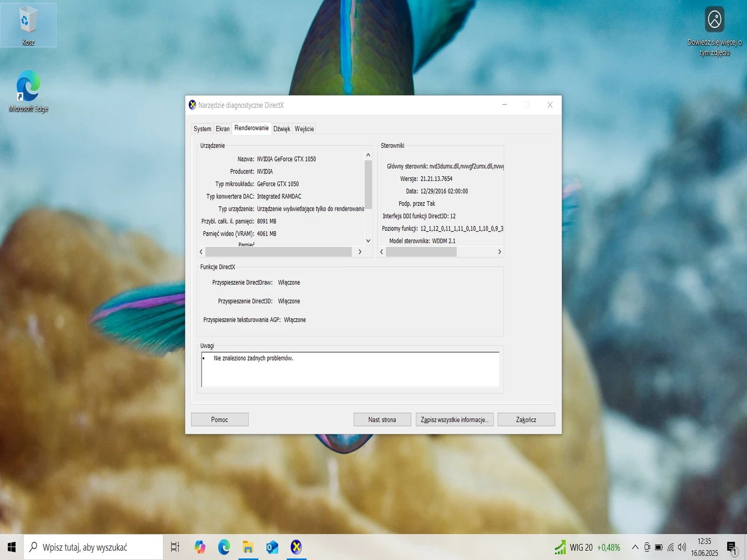Open the DirectX Diagnostic Tool taskbar icon

(x=296, y=546)
